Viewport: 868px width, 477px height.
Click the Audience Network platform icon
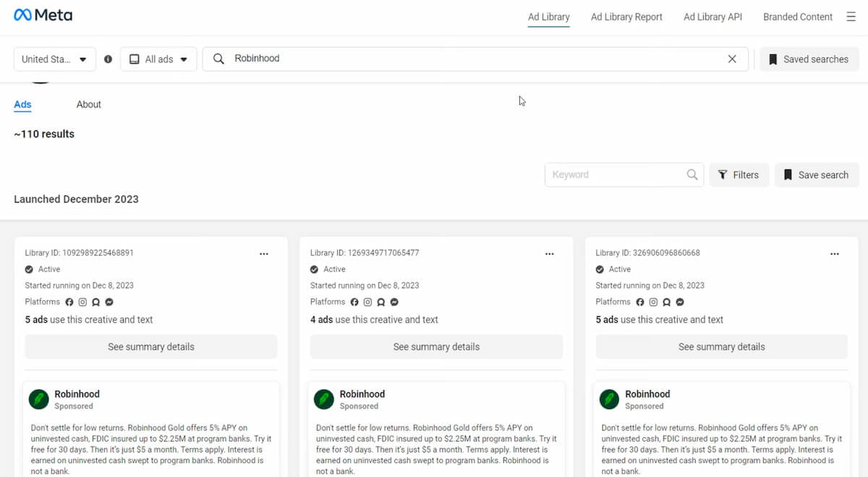(x=96, y=302)
